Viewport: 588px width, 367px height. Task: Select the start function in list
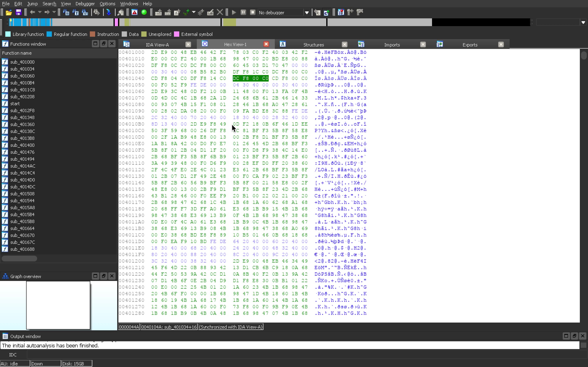[15, 104]
